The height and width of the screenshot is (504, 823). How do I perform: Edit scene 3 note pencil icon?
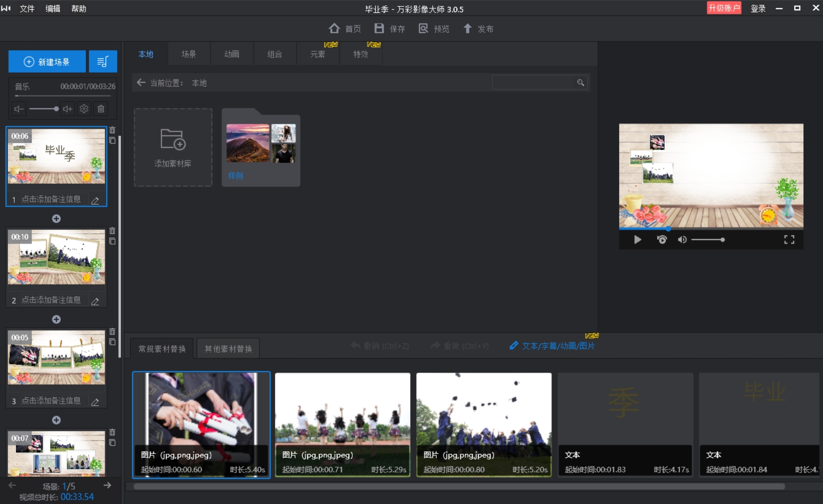point(95,401)
